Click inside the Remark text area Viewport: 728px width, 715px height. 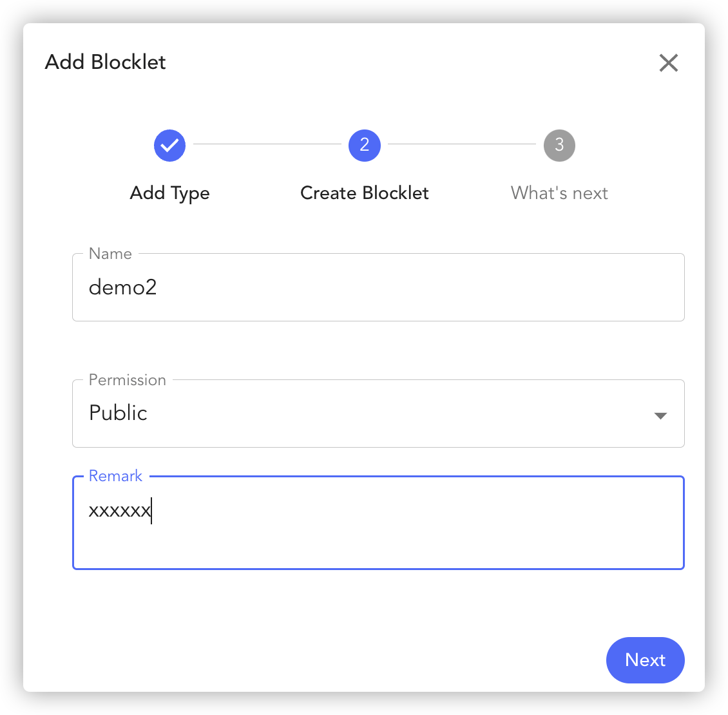coord(378,523)
